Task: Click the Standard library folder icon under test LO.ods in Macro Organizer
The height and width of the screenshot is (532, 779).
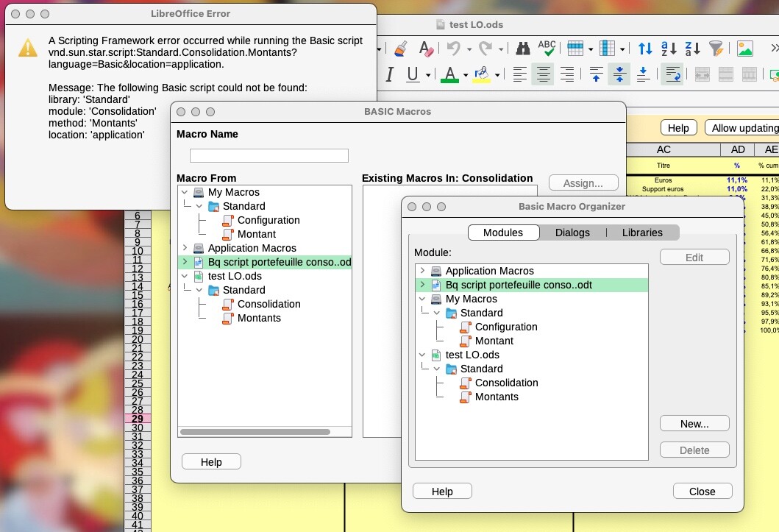Action: point(451,369)
